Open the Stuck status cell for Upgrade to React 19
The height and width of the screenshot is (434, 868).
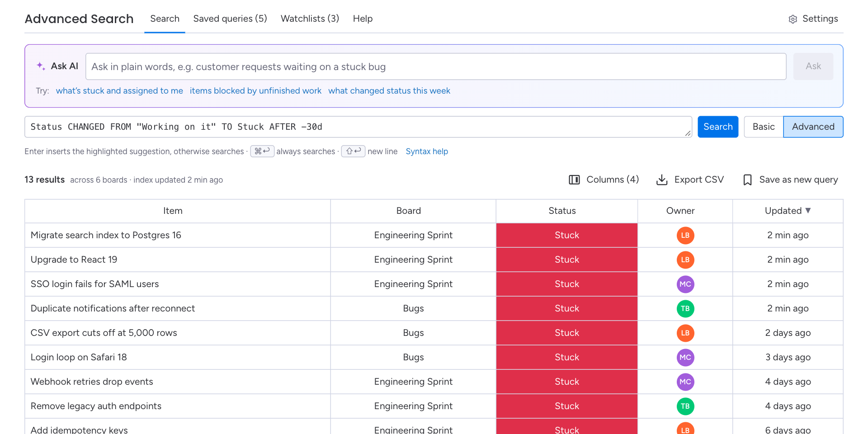[x=567, y=259]
